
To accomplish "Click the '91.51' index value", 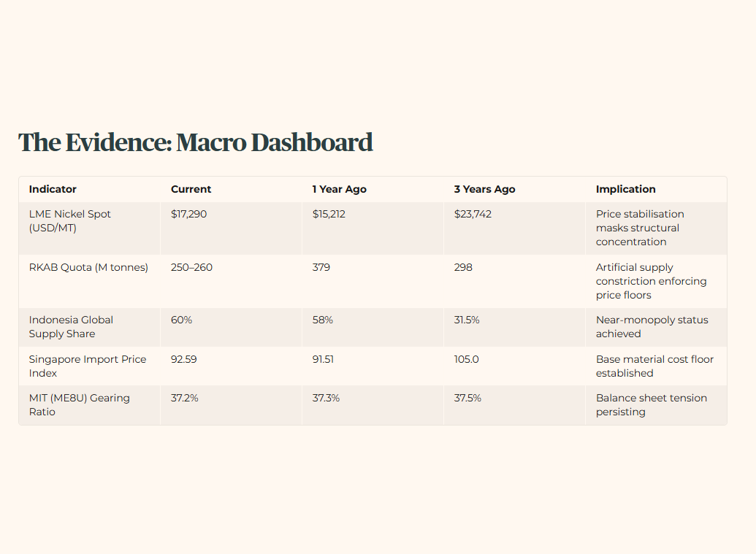I will pos(323,359).
